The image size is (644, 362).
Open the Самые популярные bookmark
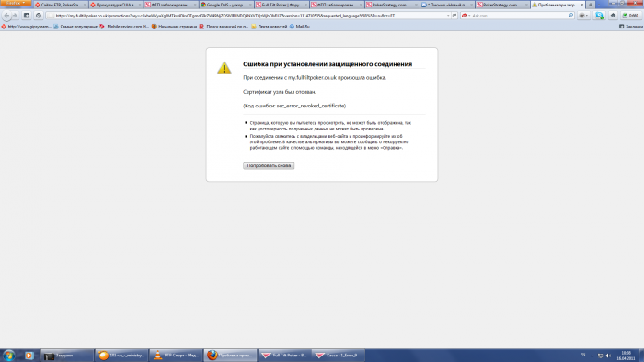pyautogui.click(x=75, y=27)
